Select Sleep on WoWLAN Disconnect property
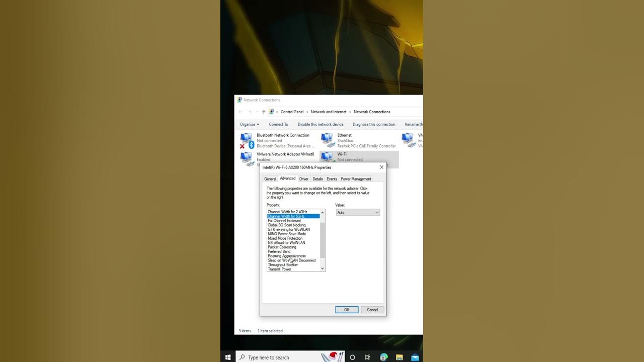 [293, 260]
